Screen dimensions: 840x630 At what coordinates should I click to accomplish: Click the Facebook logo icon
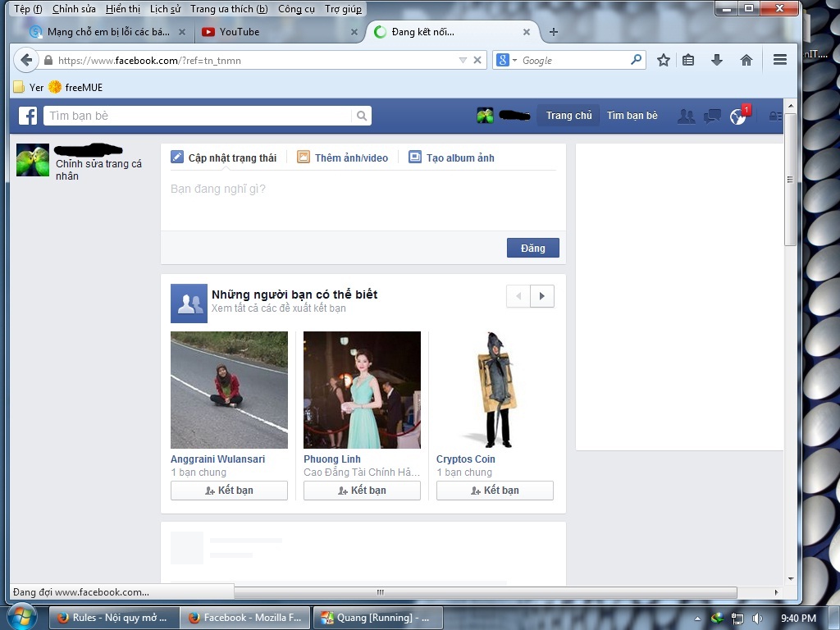click(x=28, y=116)
